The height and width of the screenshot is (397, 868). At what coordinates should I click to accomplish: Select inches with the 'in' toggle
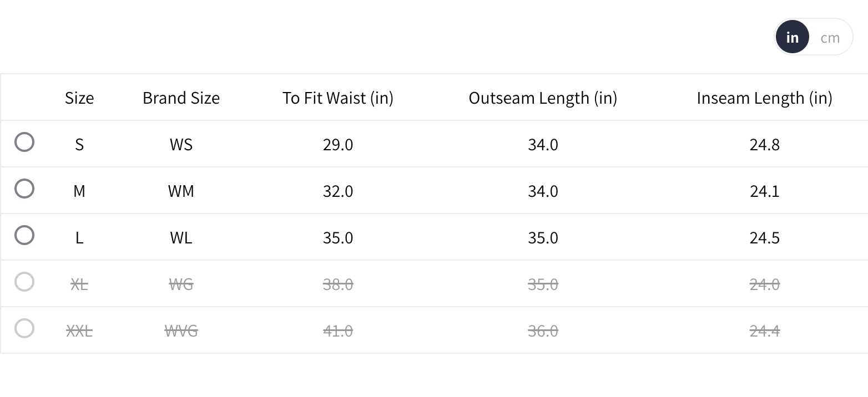792,38
